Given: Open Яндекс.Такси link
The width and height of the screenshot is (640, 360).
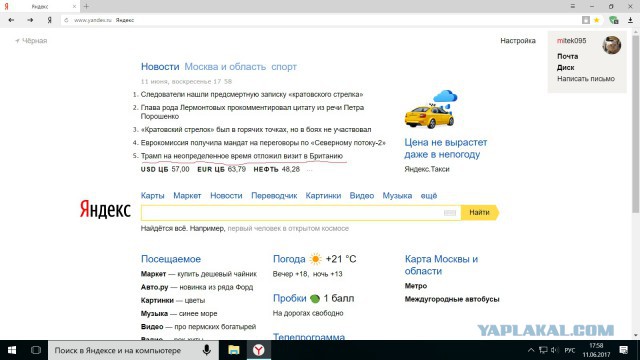Looking at the screenshot, I should click(x=427, y=169).
